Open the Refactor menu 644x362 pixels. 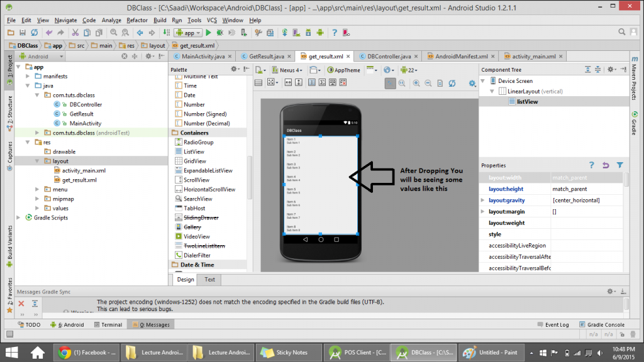tap(136, 20)
